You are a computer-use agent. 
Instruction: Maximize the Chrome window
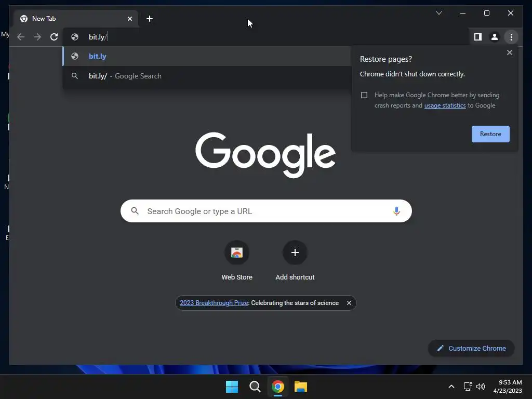(486, 13)
